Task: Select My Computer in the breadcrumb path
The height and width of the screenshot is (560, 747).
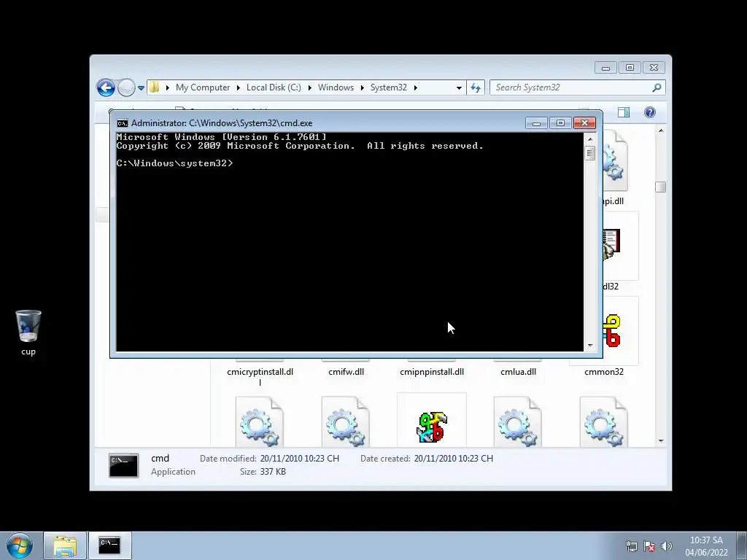Action: click(x=203, y=87)
